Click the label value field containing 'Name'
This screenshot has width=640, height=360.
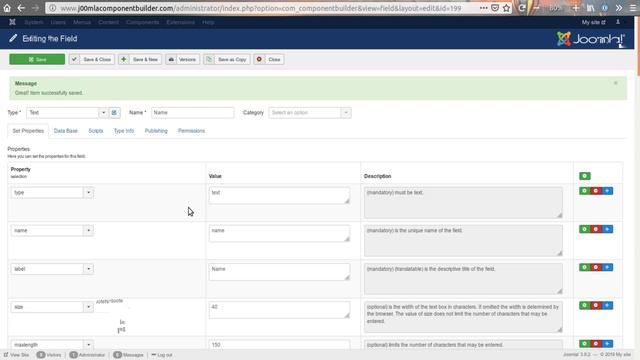coord(279,272)
